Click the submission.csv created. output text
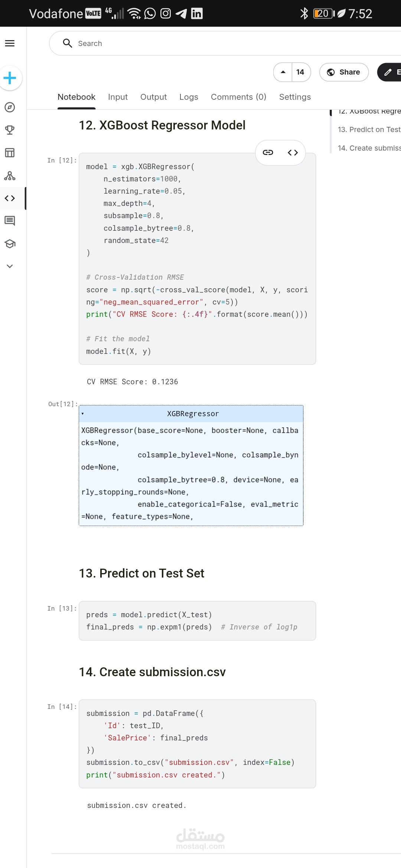The width and height of the screenshot is (401, 868). 137,805
